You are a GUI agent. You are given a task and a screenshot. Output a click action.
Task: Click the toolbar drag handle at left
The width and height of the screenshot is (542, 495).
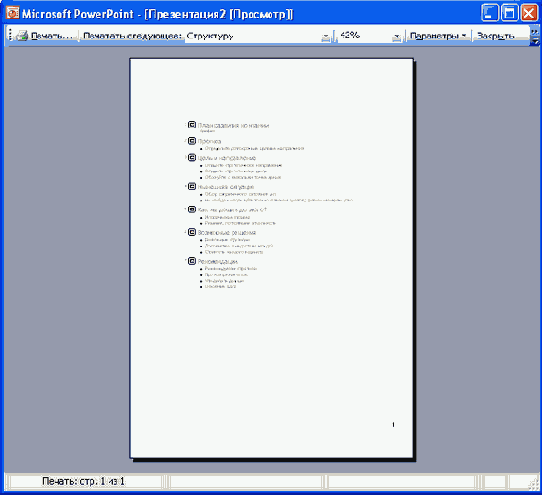(10, 35)
